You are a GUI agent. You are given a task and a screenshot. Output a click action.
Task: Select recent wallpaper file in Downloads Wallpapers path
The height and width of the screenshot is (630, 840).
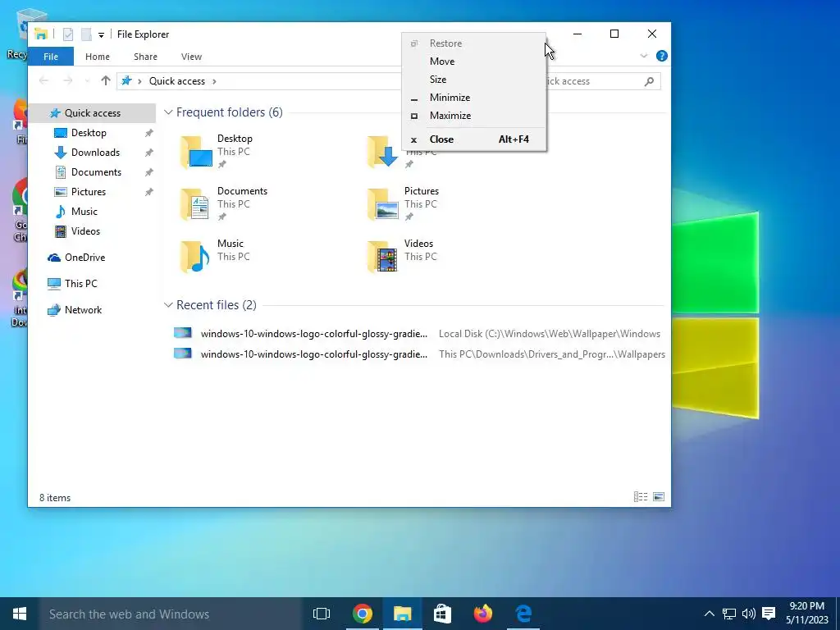pyautogui.click(x=418, y=354)
